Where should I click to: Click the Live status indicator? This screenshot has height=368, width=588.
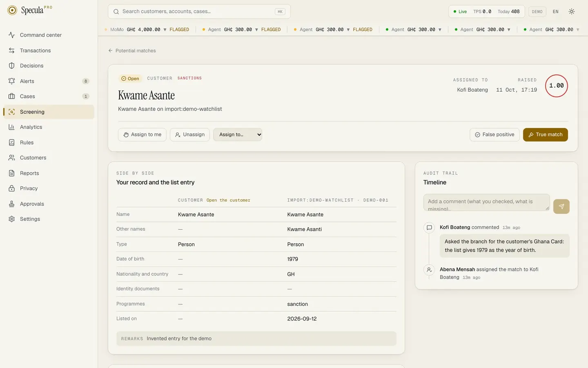[x=460, y=11]
